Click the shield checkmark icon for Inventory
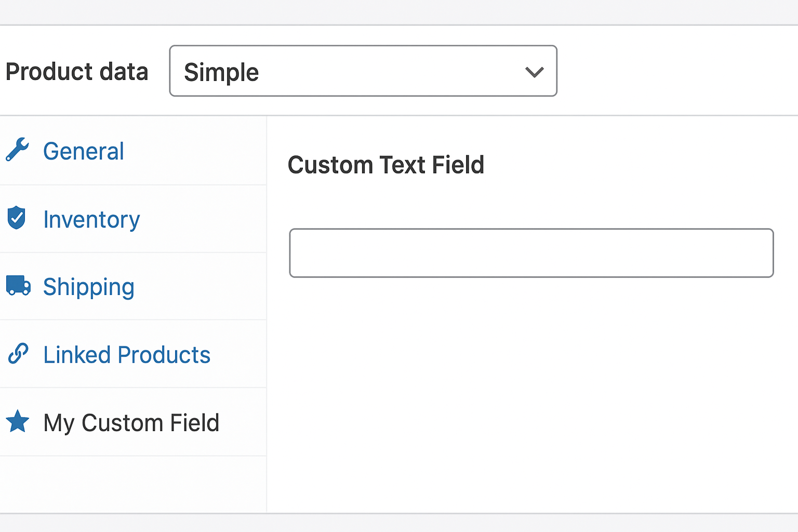 coord(17,218)
